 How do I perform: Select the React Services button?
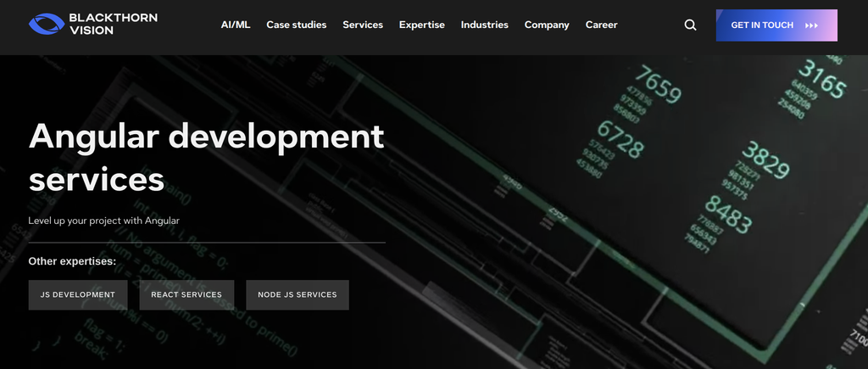click(x=186, y=294)
